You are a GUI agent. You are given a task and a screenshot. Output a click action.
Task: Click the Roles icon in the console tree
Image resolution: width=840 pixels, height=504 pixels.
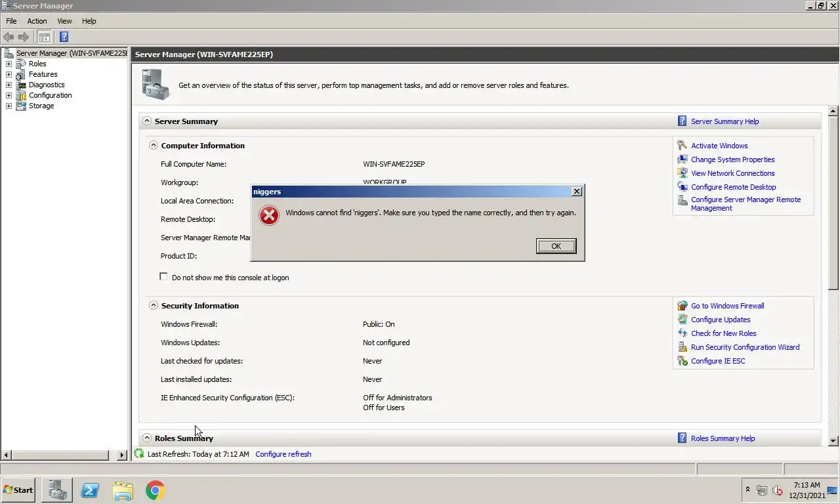point(21,64)
